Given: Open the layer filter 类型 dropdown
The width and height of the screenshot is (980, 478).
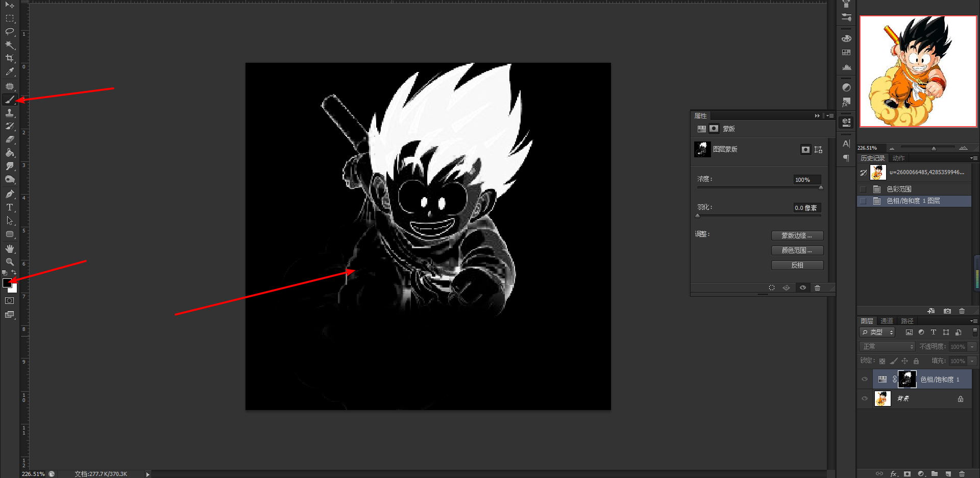Looking at the screenshot, I should (877, 332).
